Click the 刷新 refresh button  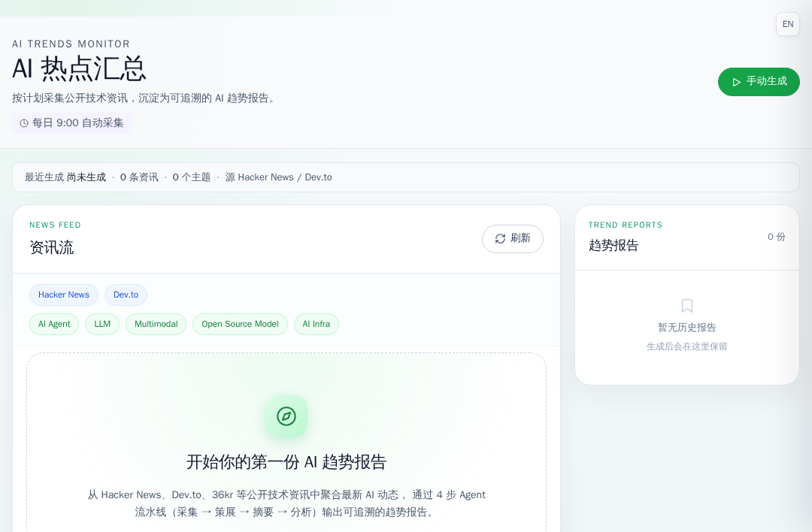[512, 238]
